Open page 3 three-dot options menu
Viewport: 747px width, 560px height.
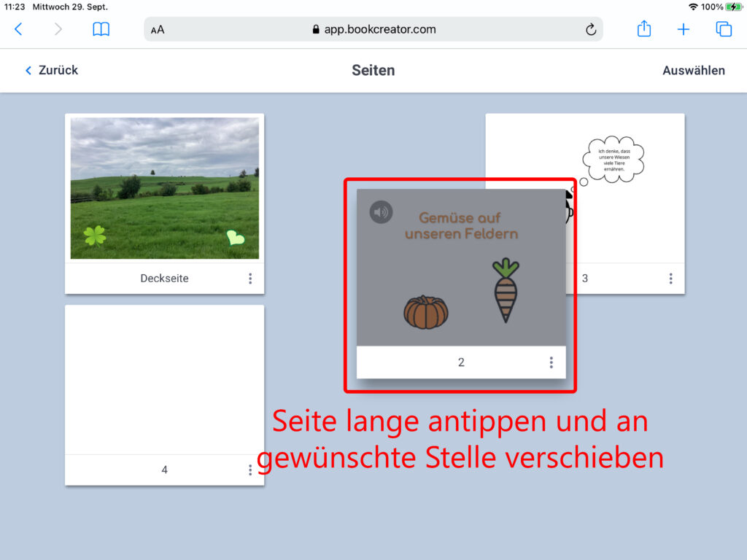(x=670, y=279)
